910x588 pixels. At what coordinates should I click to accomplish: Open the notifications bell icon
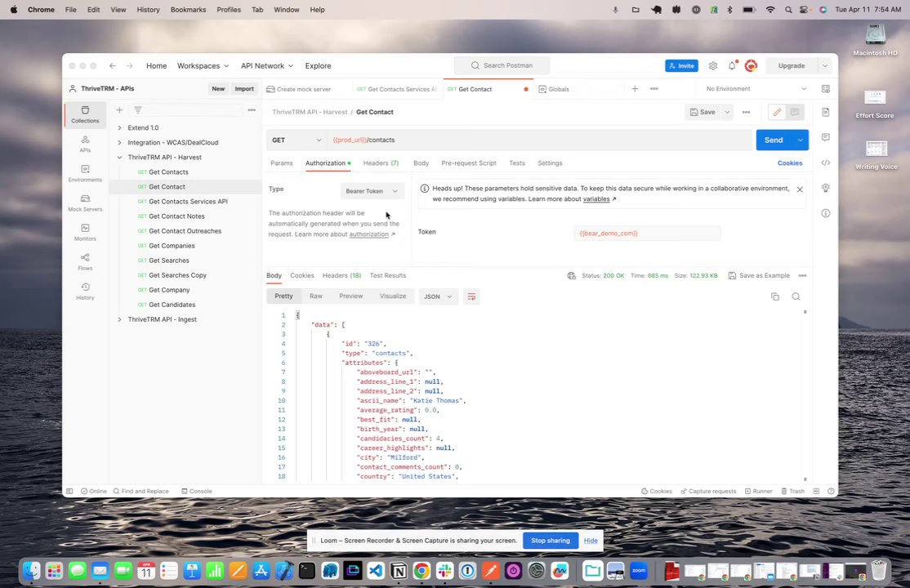click(732, 65)
